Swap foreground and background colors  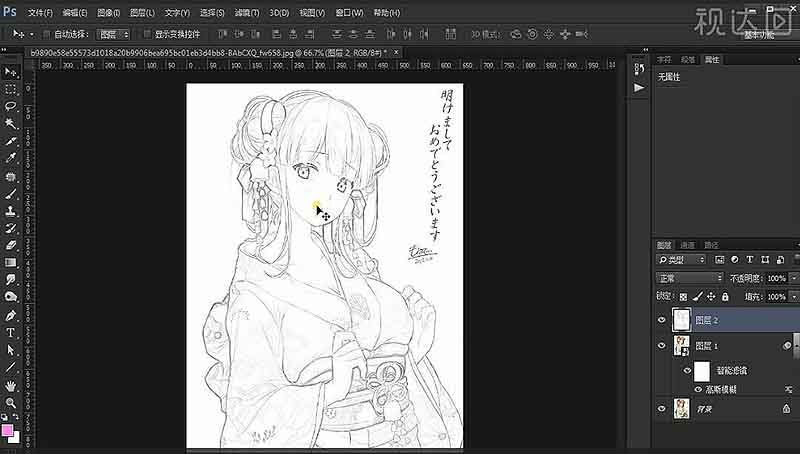(x=16, y=417)
